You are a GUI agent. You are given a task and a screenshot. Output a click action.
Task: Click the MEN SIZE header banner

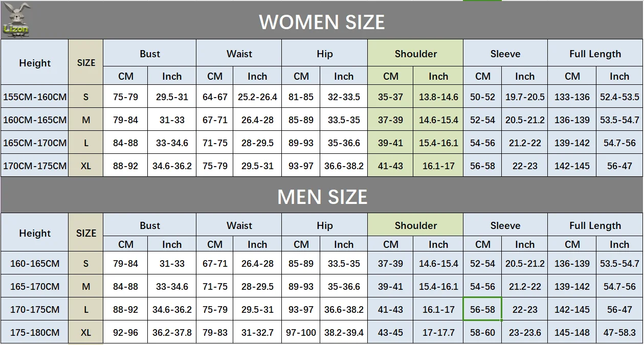(x=322, y=196)
